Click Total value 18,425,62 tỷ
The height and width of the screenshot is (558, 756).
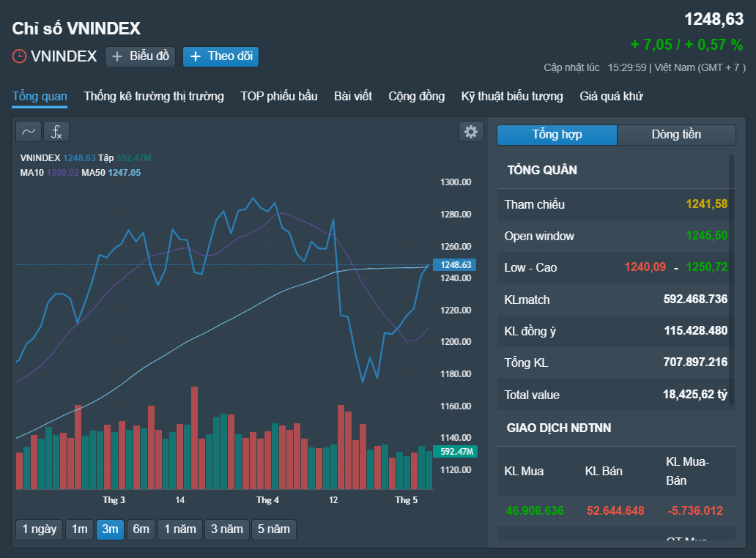click(x=695, y=395)
